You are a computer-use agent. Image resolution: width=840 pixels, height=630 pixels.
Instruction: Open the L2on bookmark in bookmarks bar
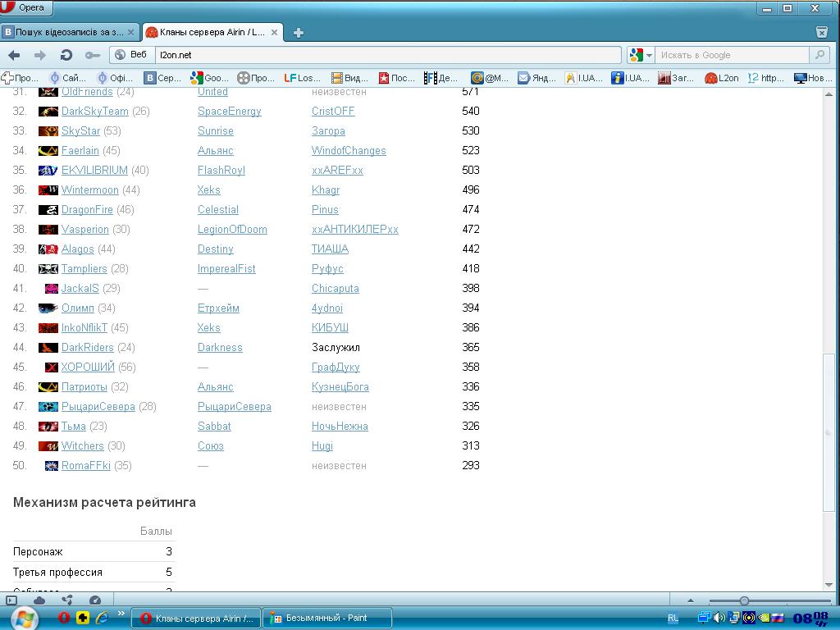pos(722,78)
